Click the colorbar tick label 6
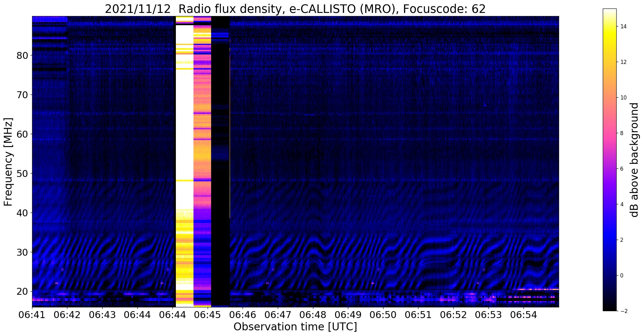Viewport: 644px width, 336px height. coord(621,169)
